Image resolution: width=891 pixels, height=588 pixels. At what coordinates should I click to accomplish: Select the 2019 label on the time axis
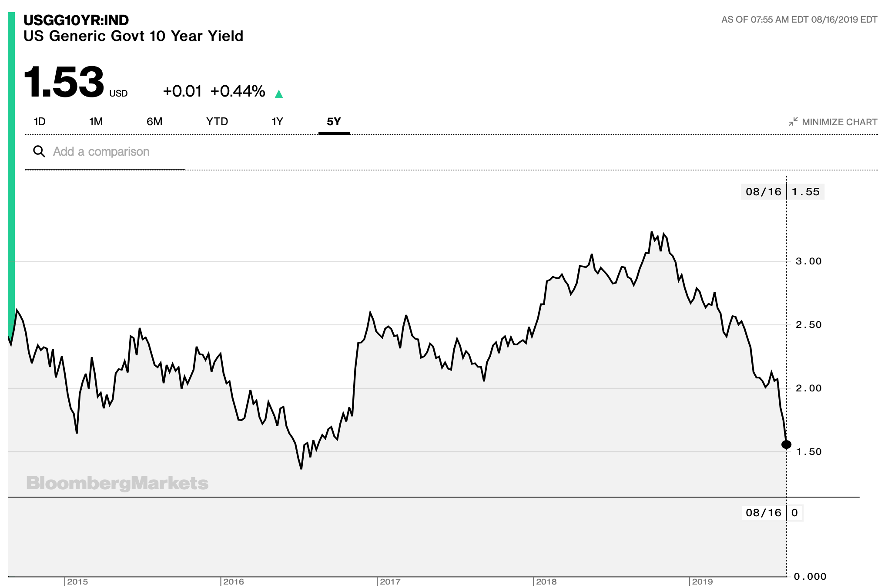click(702, 581)
